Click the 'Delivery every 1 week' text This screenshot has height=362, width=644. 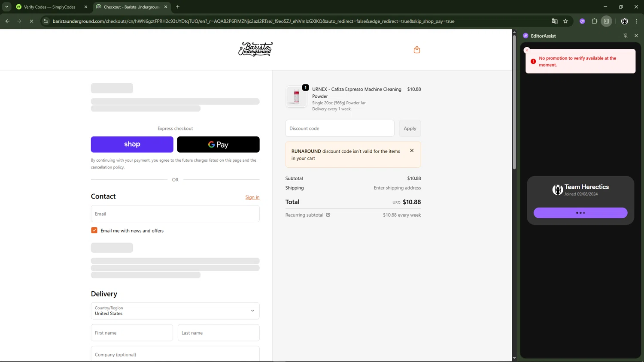click(331, 109)
